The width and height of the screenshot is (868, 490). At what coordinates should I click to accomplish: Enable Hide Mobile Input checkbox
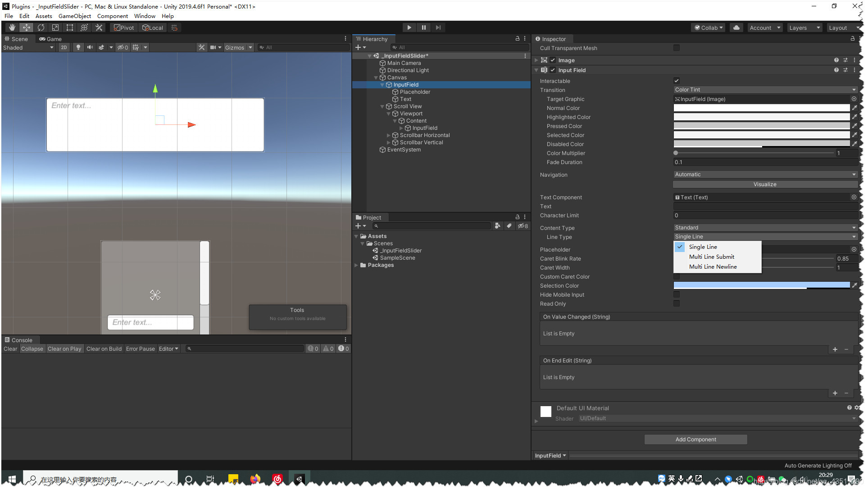click(676, 295)
